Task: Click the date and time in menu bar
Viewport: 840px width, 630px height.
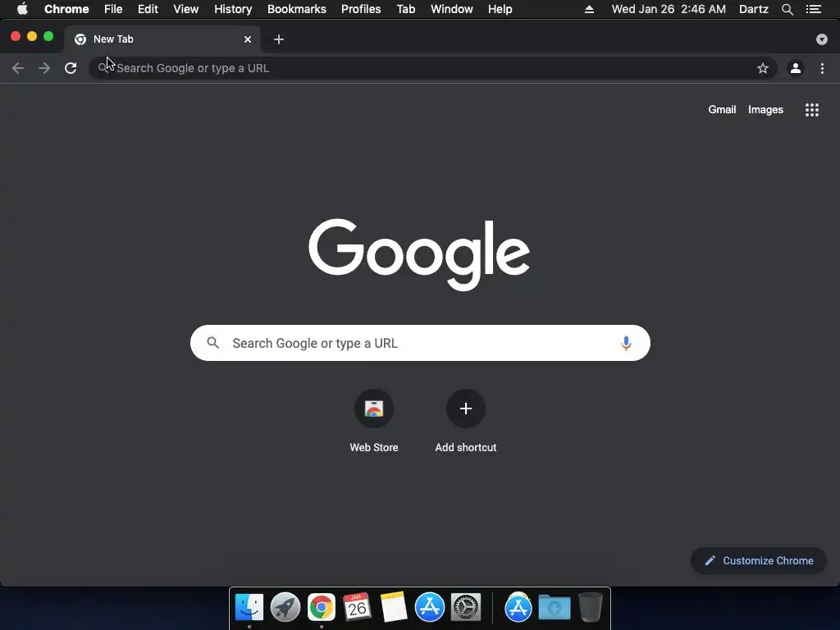Action: pos(669,9)
